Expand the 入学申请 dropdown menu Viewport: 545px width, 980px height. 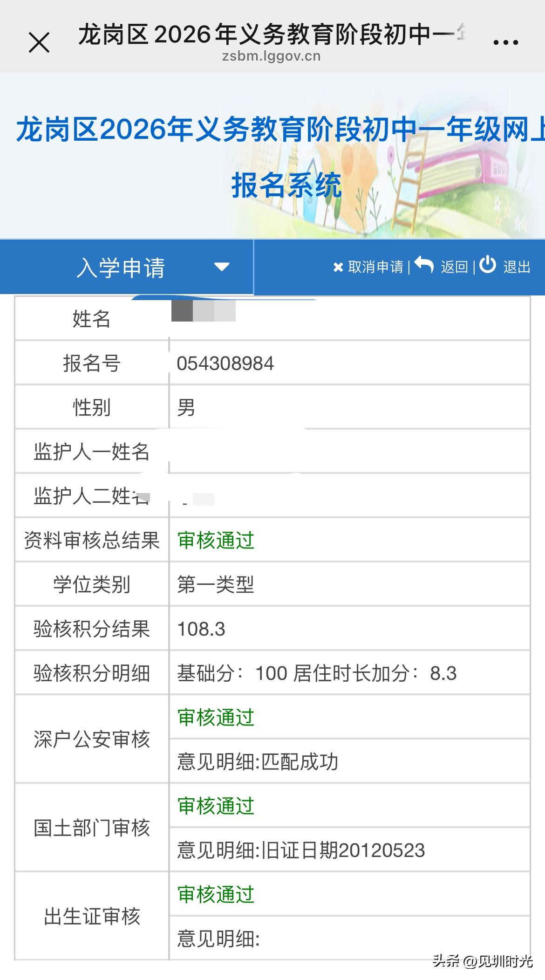(x=127, y=267)
